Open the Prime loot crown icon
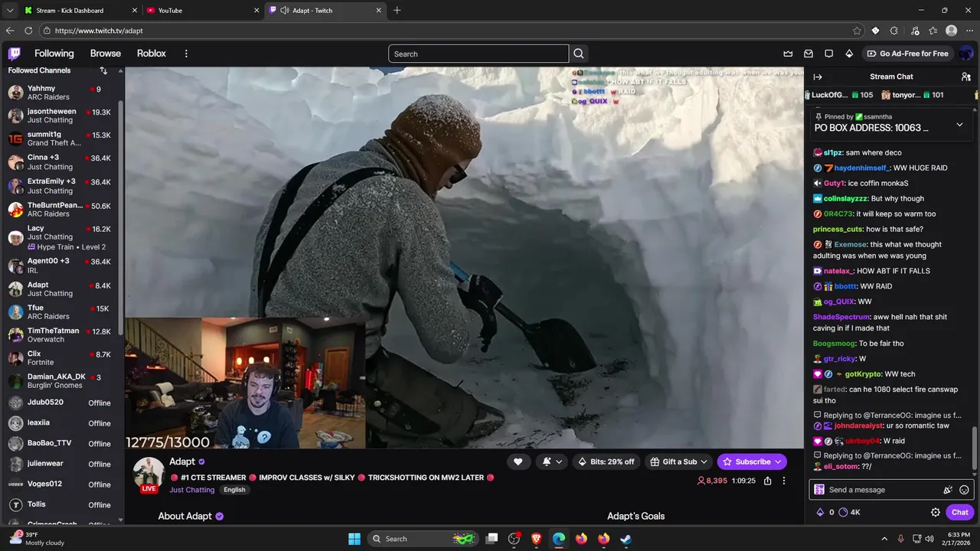 point(788,54)
